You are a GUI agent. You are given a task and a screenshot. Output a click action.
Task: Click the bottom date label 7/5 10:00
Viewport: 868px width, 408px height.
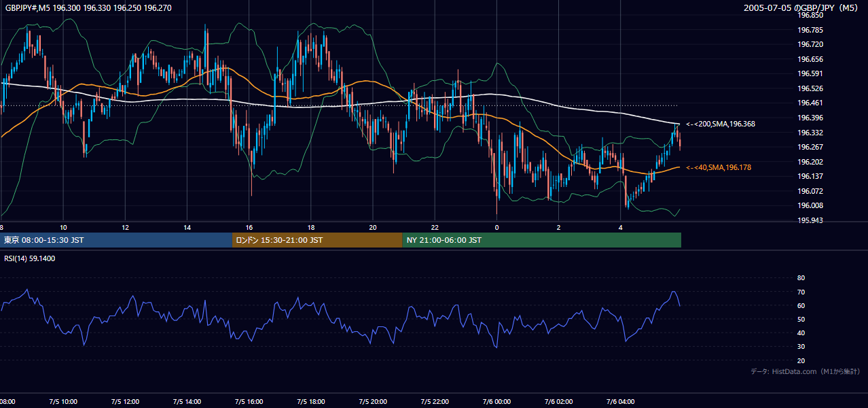pyautogui.click(x=63, y=402)
